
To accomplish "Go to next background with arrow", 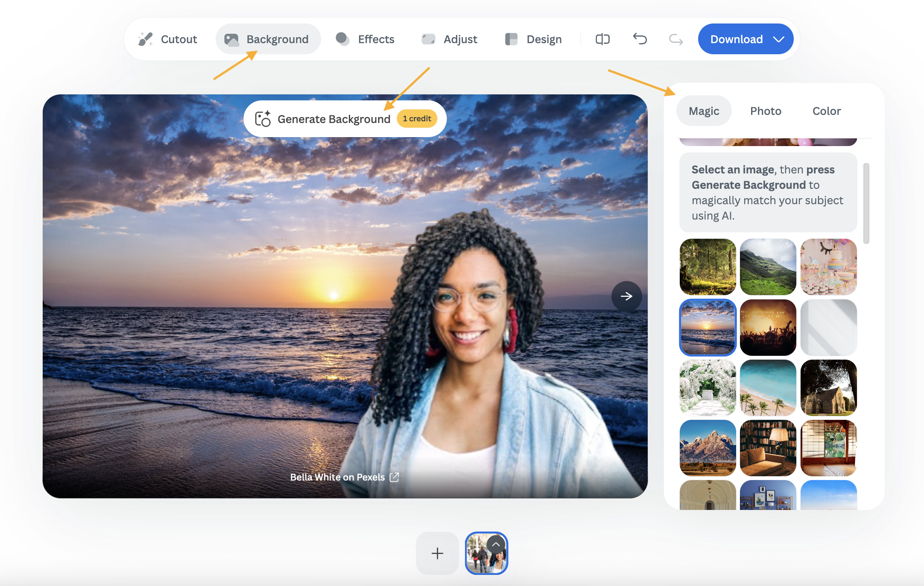I will [626, 296].
